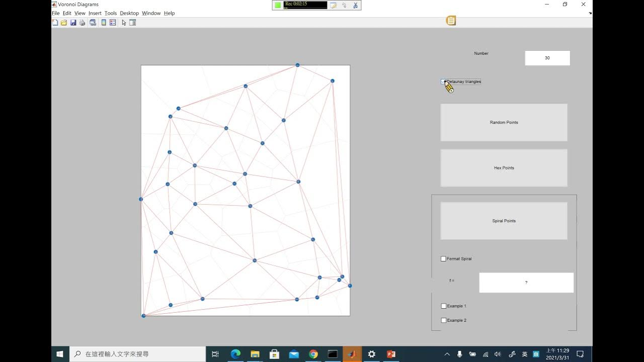The width and height of the screenshot is (644, 362).
Task: Open the Window menu
Action: (151, 13)
